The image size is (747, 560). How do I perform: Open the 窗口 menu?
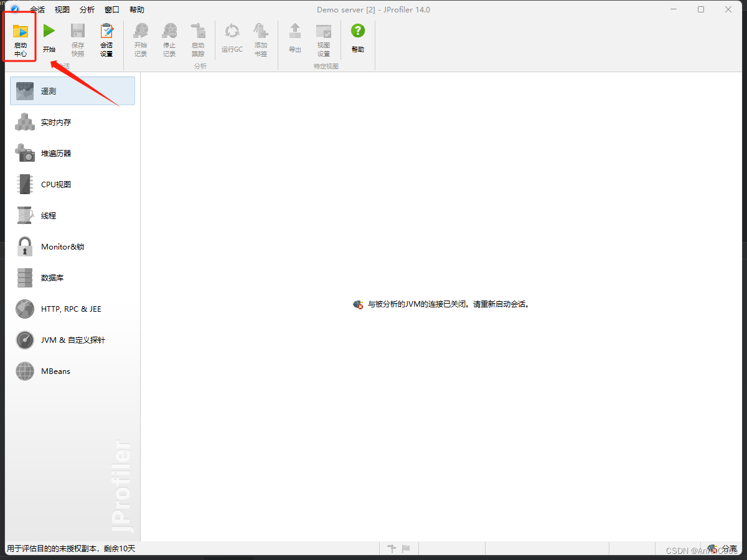point(112,10)
